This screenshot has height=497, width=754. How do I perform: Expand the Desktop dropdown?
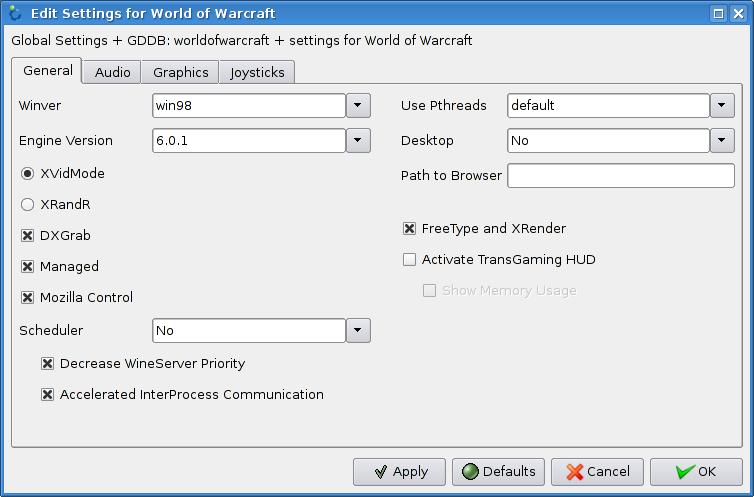point(722,141)
